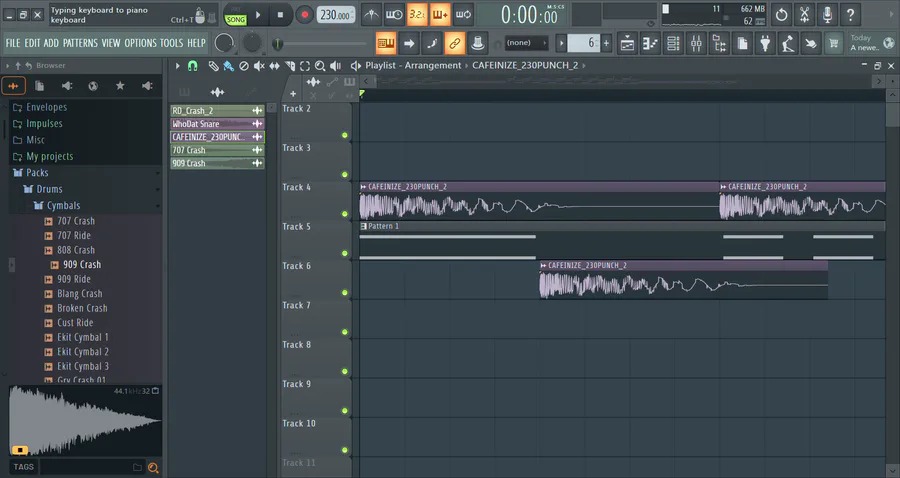900x478 pixels.
Task: Open the Playlist view icon
Action: tap(627, 43)
